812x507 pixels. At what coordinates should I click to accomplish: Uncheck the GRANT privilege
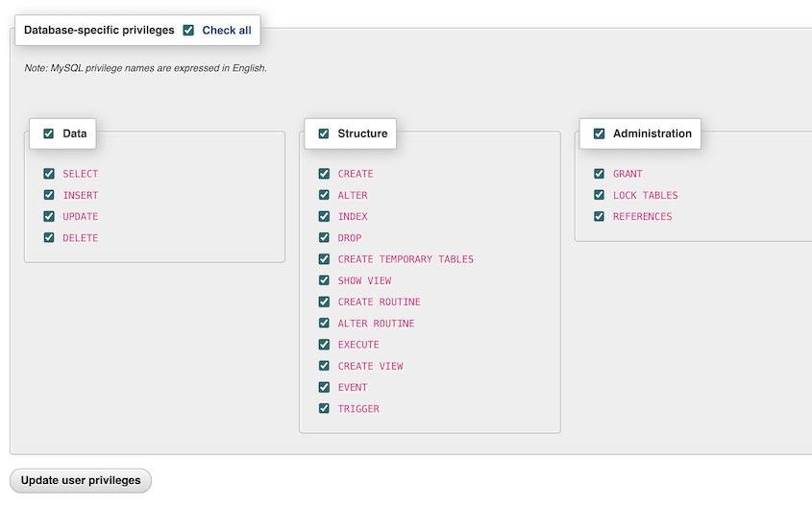tap(600, 173)
